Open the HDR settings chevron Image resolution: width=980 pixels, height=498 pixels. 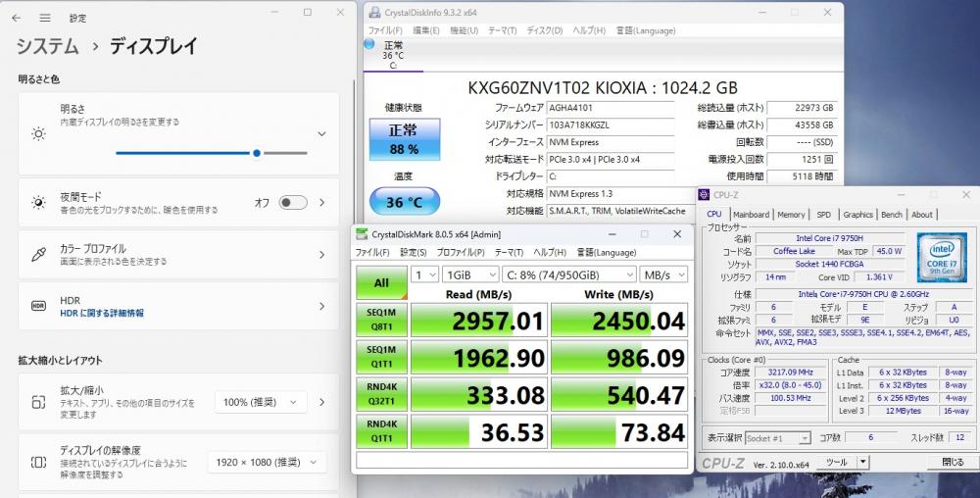[x=322, y=306]
